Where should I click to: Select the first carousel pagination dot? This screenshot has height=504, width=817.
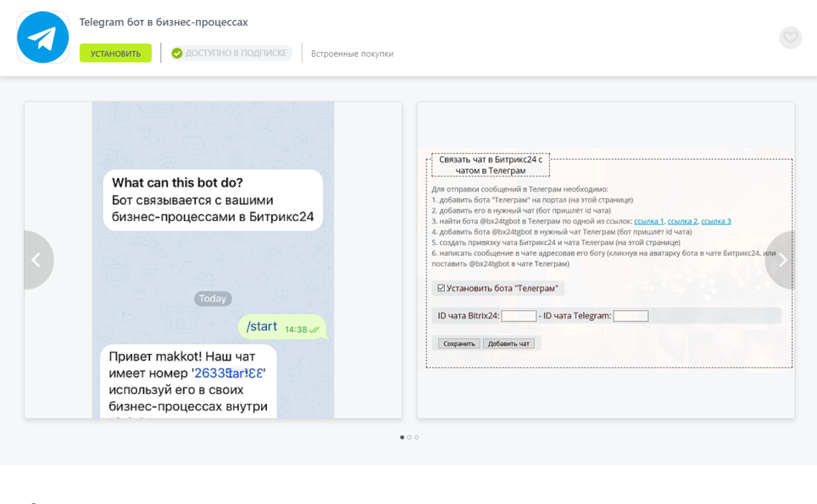(x=402, y=438)
